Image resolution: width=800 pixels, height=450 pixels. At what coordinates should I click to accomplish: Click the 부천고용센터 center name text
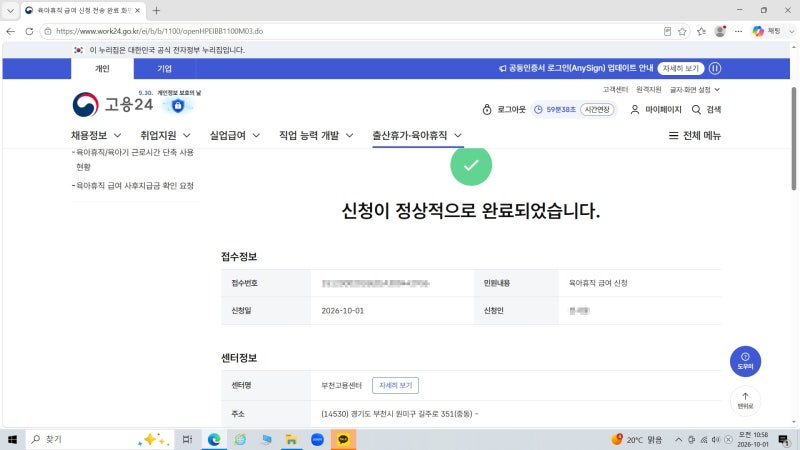tap(341, 385)
